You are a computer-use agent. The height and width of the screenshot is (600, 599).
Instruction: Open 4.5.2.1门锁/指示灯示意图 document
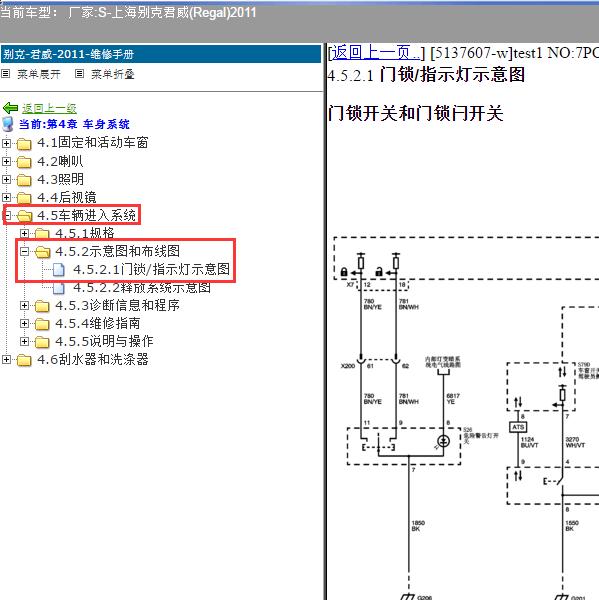point(152,269)
